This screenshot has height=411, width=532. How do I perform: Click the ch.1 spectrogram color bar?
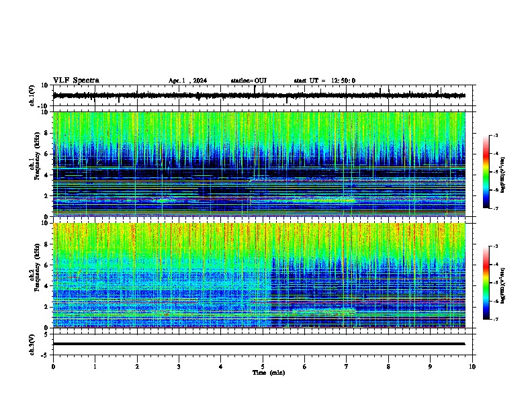pyautogui.click(x=486, y=172)
